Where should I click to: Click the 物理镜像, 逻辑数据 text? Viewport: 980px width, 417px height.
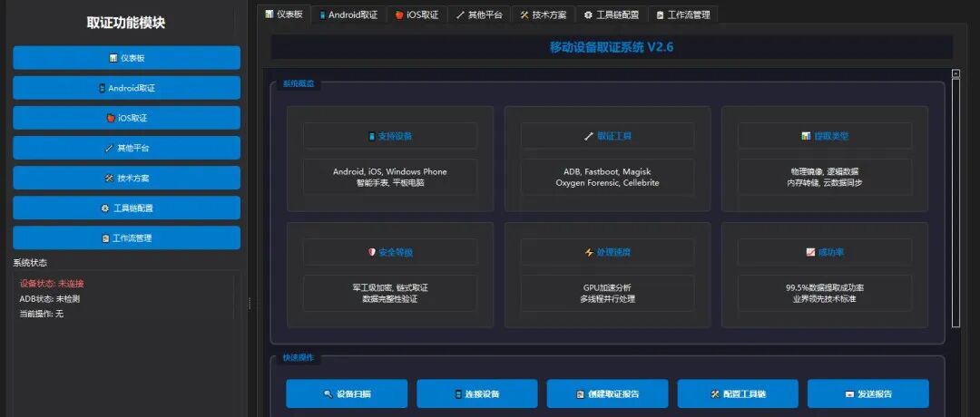coord(825,171)
